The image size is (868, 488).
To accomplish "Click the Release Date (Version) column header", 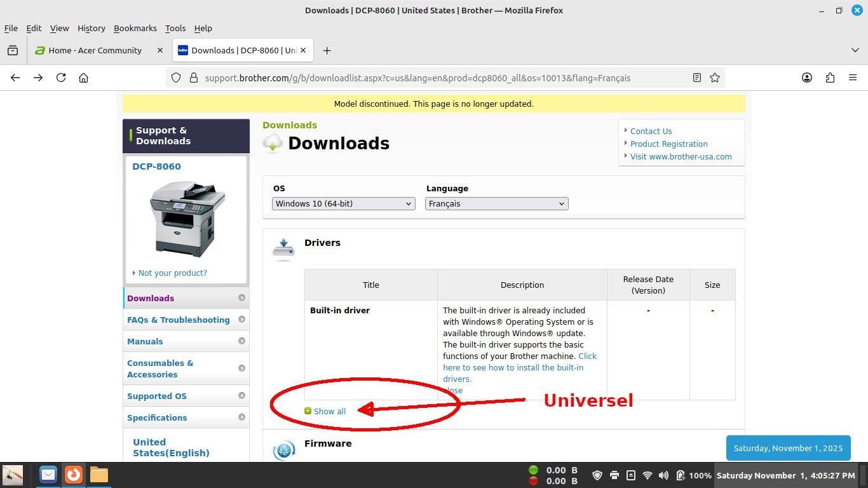I will (648, 285).
